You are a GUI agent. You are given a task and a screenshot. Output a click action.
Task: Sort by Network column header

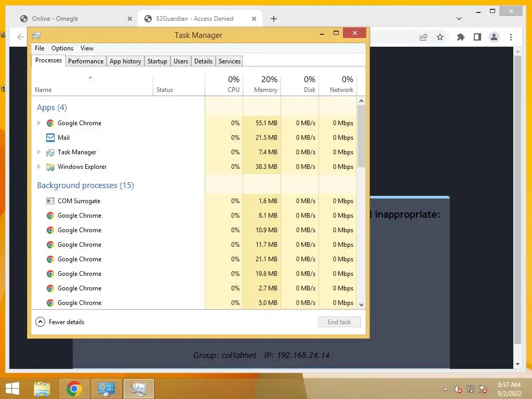pyautogui.click(x=338, y=85)
